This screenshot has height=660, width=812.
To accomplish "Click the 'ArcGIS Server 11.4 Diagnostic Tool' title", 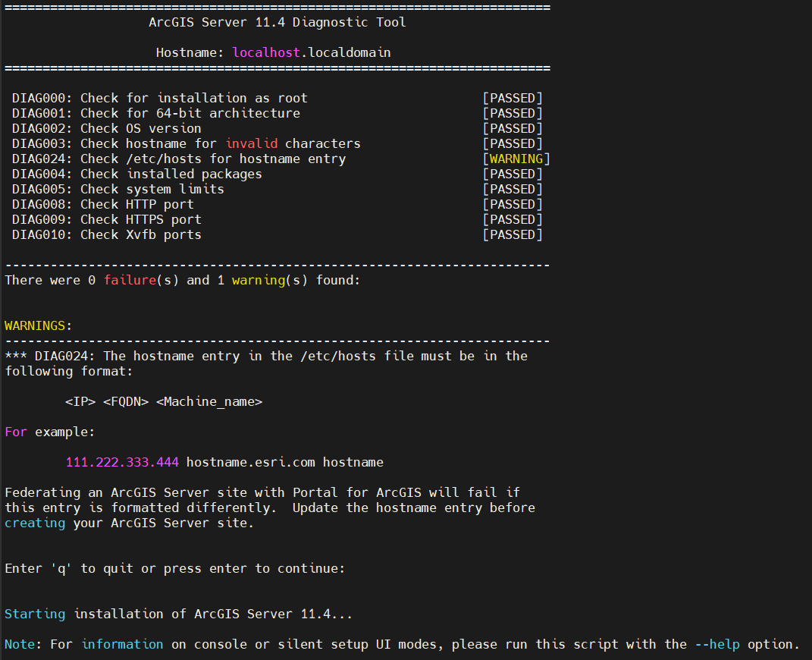I will 277,22.
